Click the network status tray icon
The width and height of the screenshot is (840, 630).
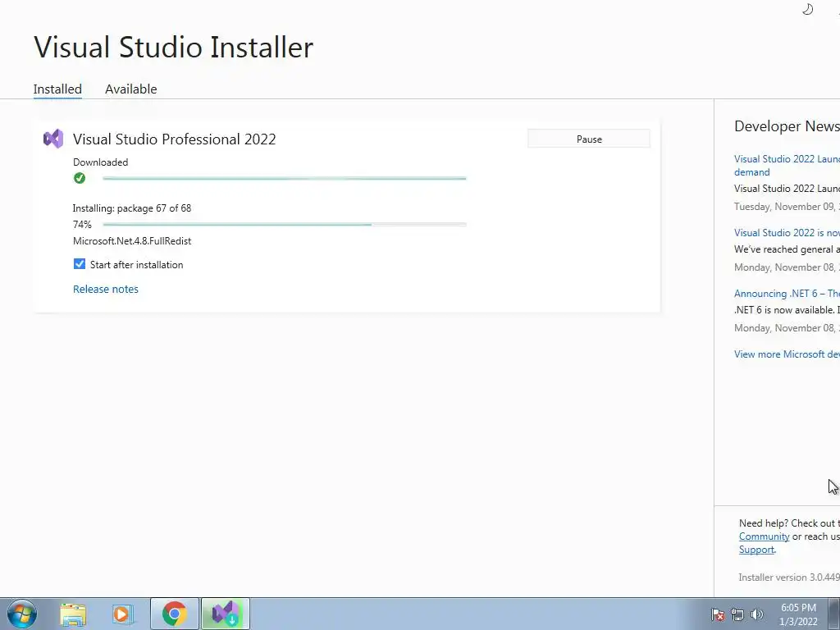click(x=737, y=614)
